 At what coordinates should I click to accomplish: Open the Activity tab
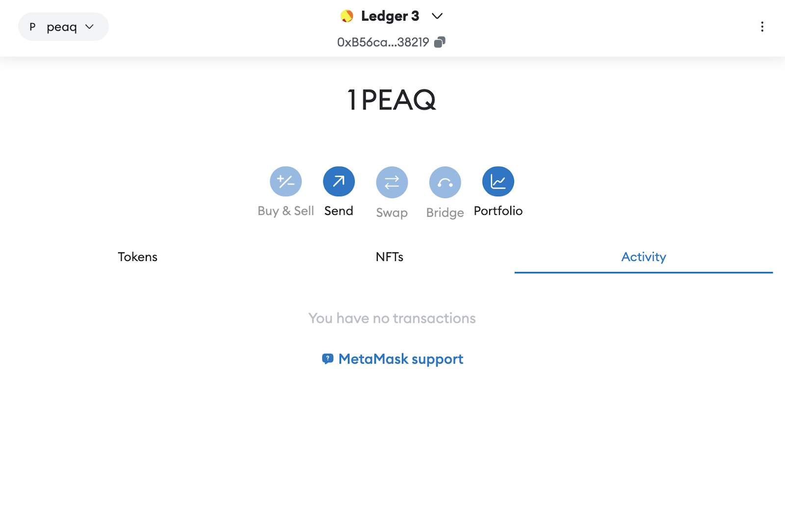[x=643, y=257]
